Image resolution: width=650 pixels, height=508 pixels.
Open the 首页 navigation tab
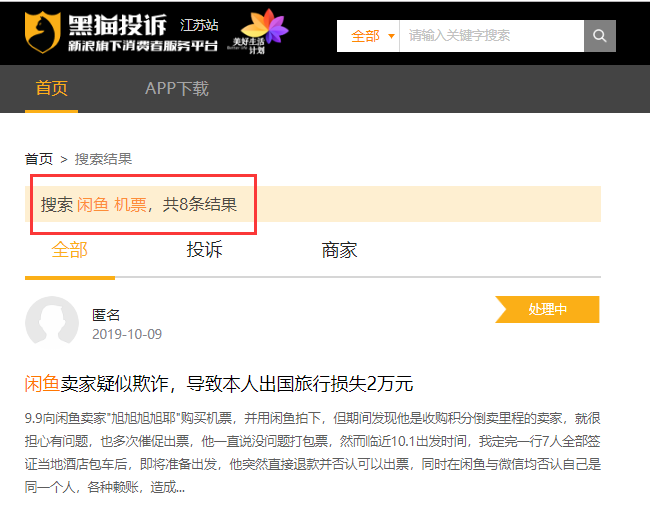point(51,88)
